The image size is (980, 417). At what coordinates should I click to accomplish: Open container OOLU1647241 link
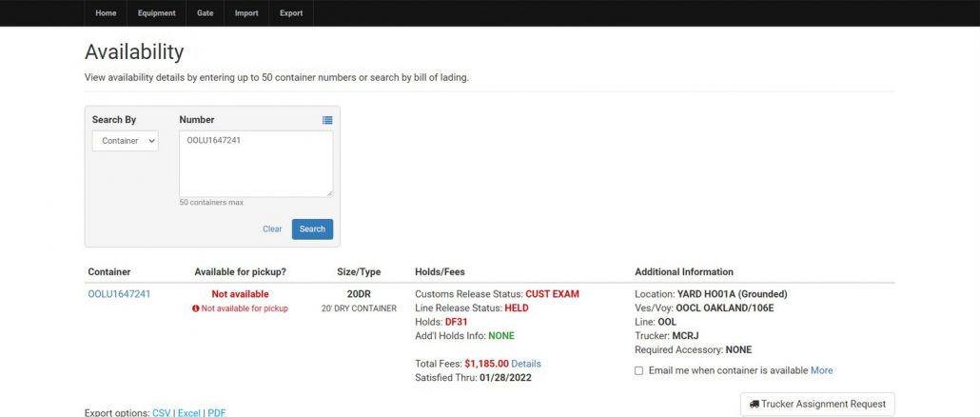coord(119,294)
